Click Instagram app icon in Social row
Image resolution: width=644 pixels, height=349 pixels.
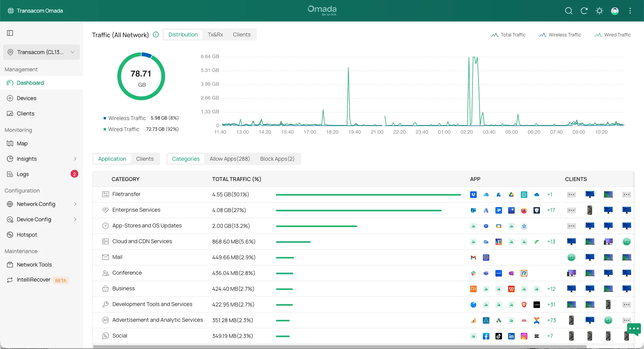point(524,336)
